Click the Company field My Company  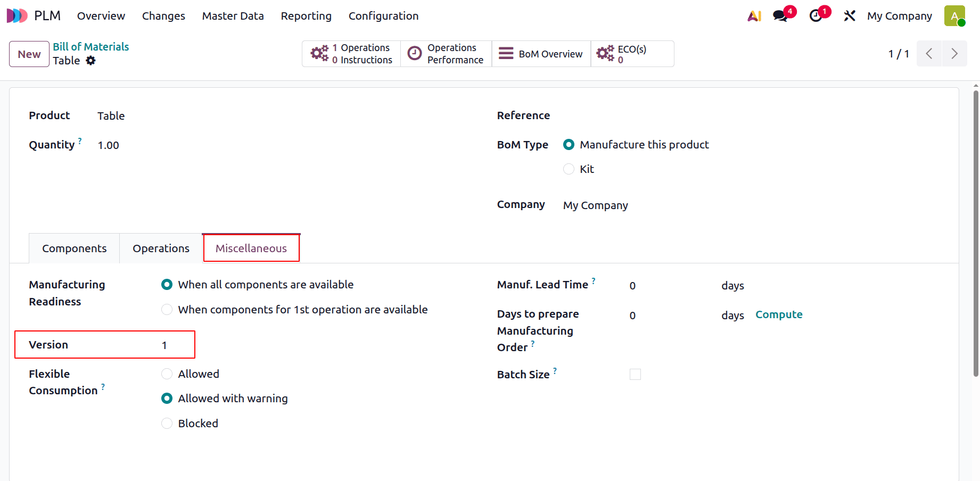point(596,205)
